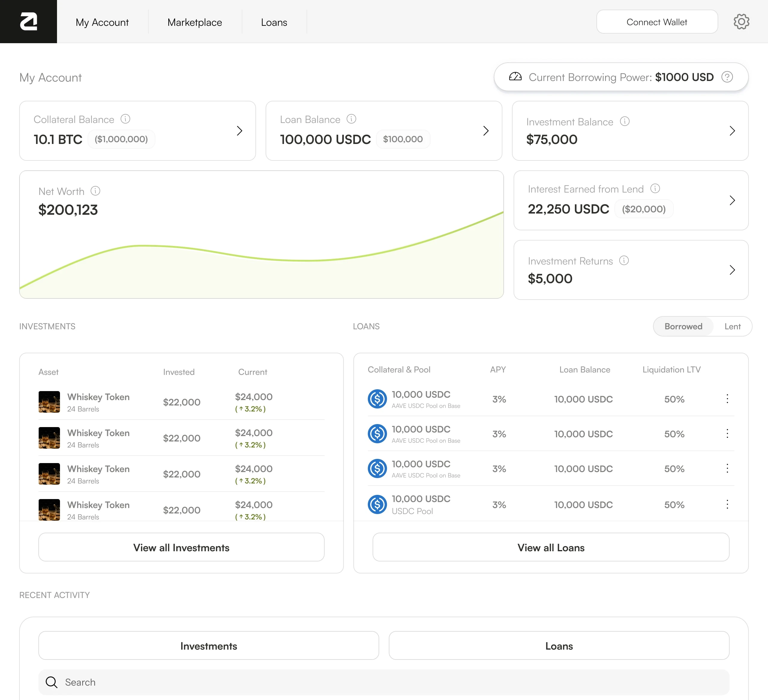Go to Marketplace in top navigation

195,22
